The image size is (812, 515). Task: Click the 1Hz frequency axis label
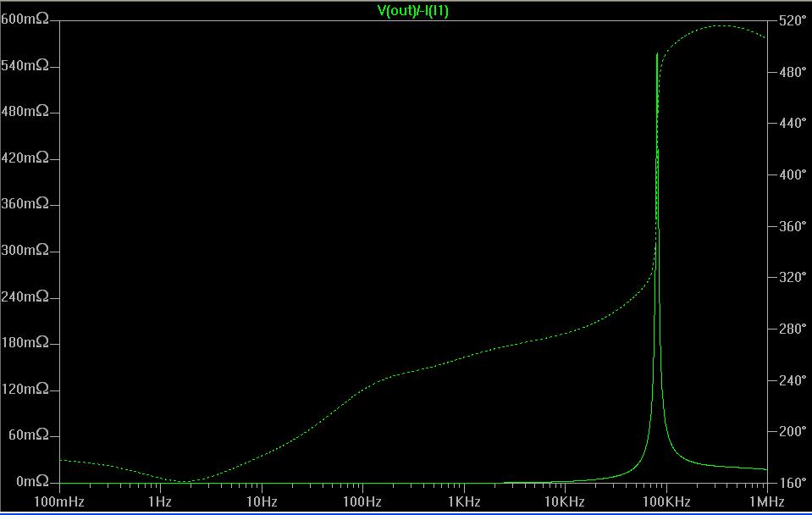159,501
